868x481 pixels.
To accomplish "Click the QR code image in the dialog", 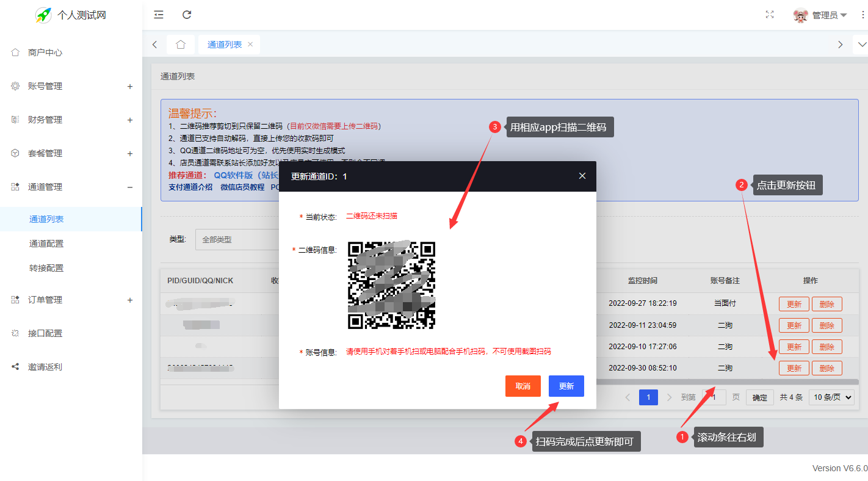I will coord(391,285).
